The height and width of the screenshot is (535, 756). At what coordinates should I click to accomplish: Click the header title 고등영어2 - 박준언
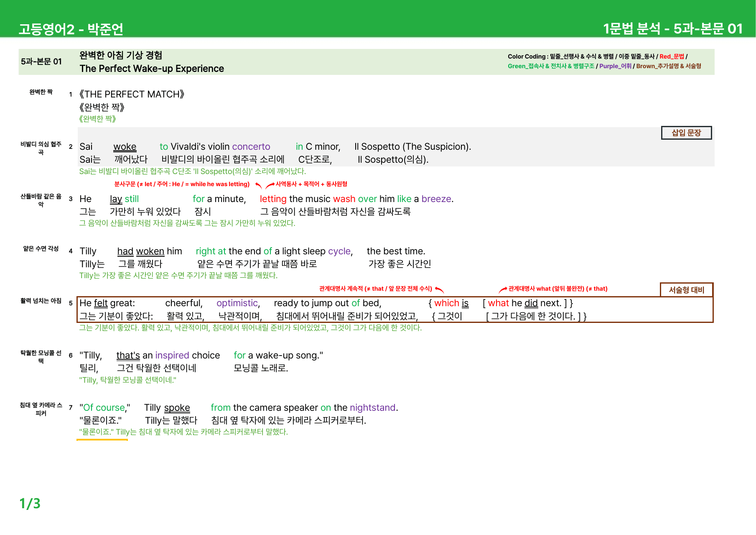[x=71, y=29]
